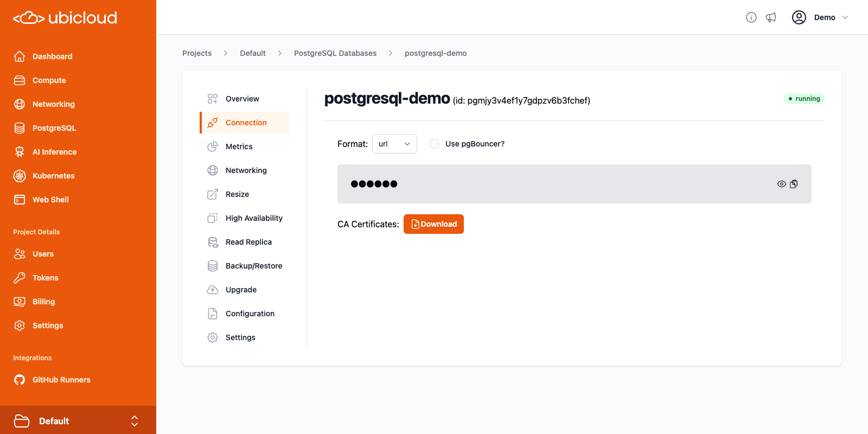Reveal the connection string with eye icon
The width and height of the screenshot is (868, 434).
[782, 184]
